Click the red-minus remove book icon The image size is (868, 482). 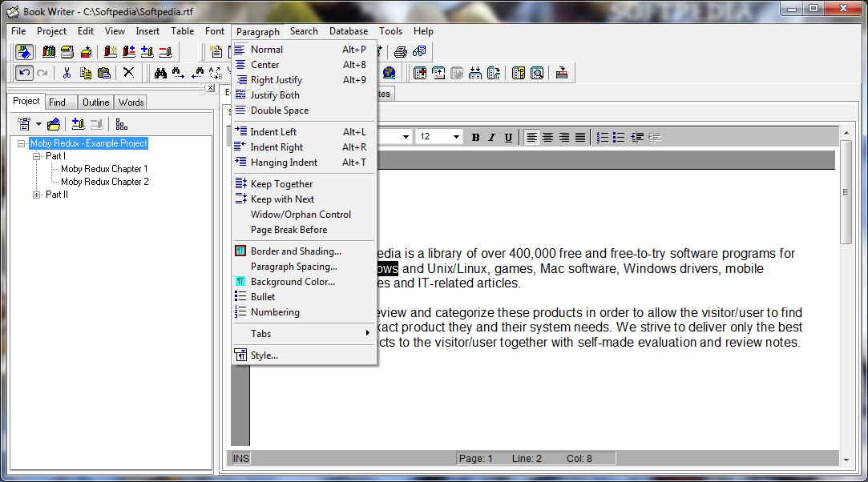click(166, 52)
